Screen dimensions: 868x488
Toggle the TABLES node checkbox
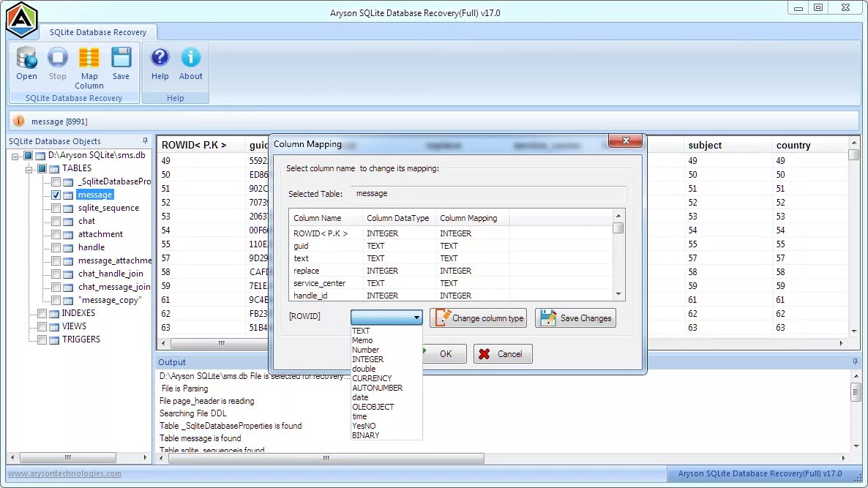(x=42, y=169)
